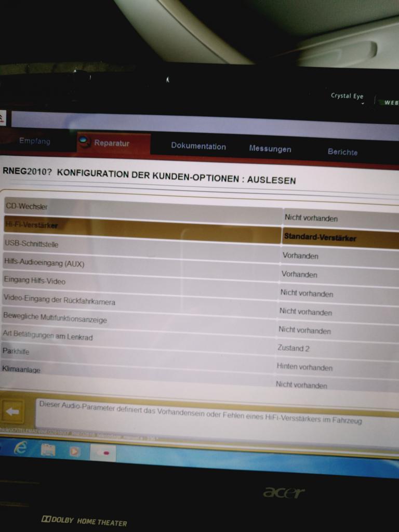Open the Dokumentation tab
Image resolution: width=399 pixels, height=532 pixels.
(x=198, y=146)
